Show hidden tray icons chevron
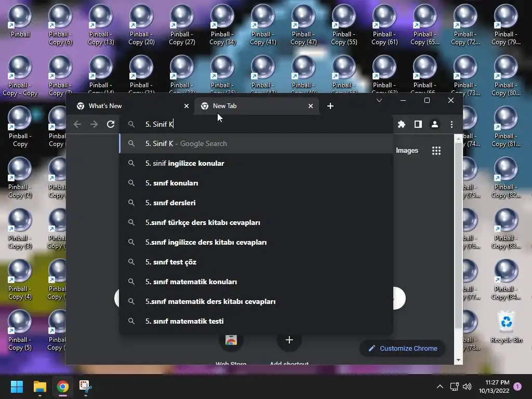This screenshot has height=399, width=532. coord(440,387)
